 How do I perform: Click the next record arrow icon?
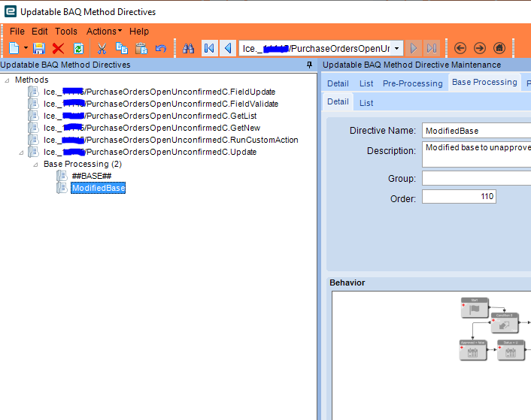coord(413,48)
